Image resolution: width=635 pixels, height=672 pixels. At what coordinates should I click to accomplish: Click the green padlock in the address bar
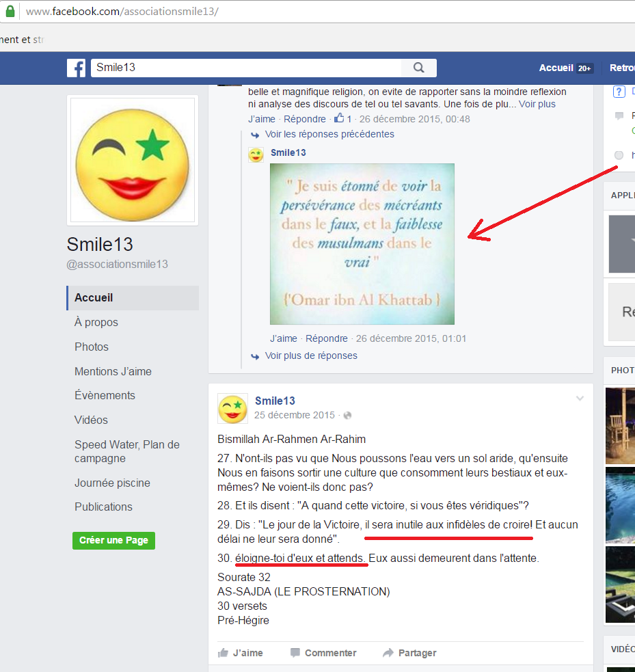[x=10, y=12]
